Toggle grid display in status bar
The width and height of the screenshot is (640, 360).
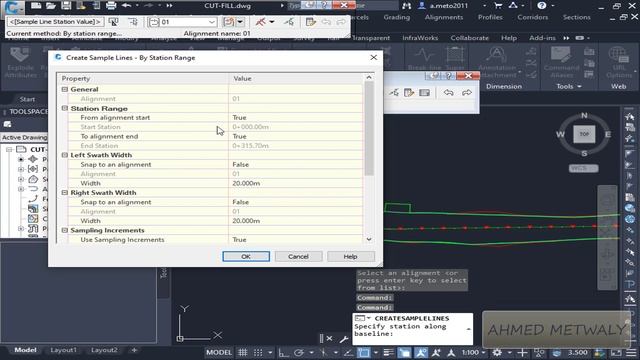click(242, 352)
